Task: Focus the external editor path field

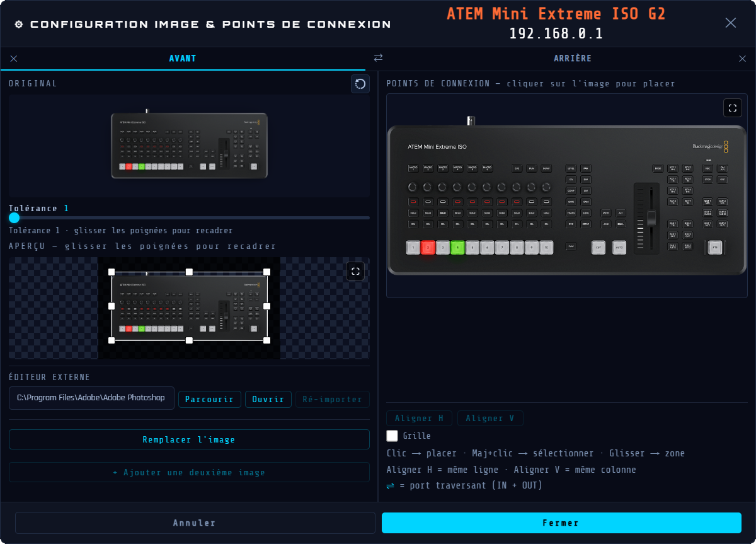Action: [x=91, y=398]
